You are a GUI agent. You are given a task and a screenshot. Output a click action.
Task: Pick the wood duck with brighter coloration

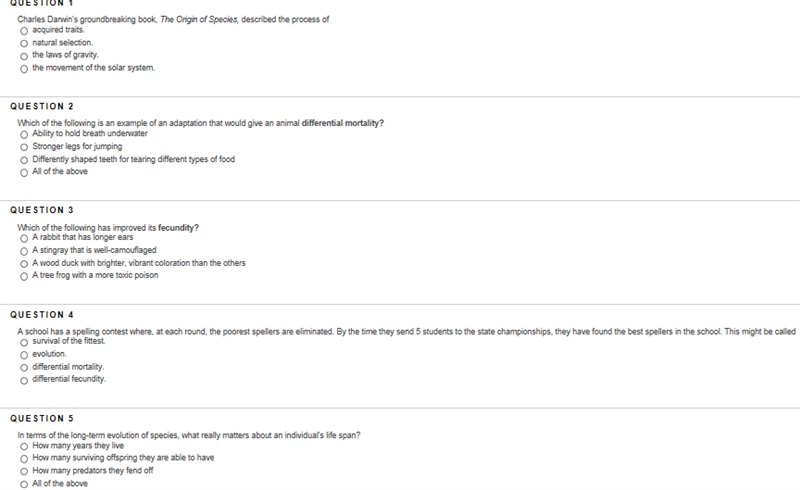pos(24,264)
